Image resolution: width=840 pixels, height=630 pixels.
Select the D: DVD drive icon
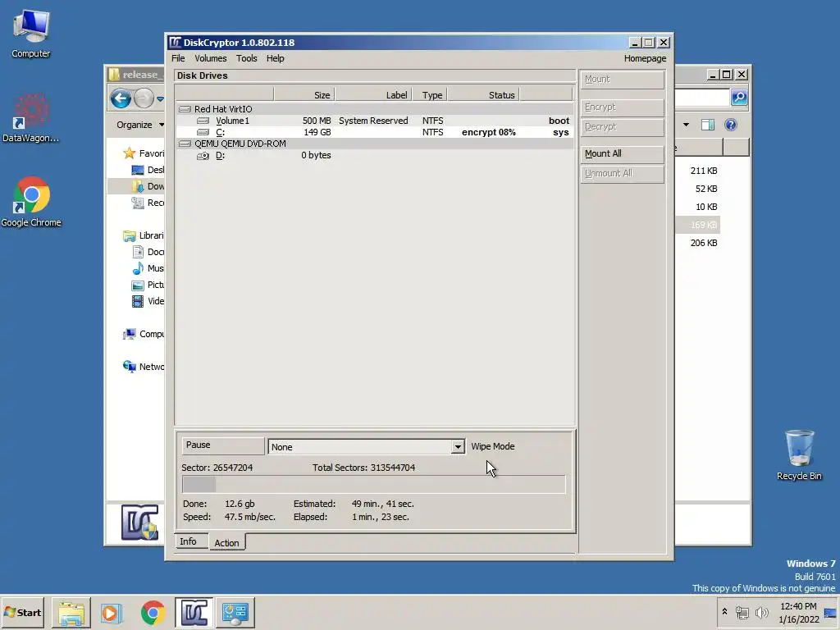tap(203, 156)
